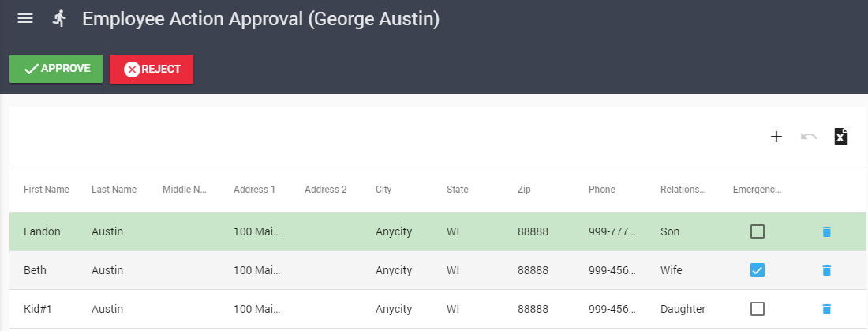Export table with the Excel icon
This screenshot has width=868, height=331.
(841, 137)
